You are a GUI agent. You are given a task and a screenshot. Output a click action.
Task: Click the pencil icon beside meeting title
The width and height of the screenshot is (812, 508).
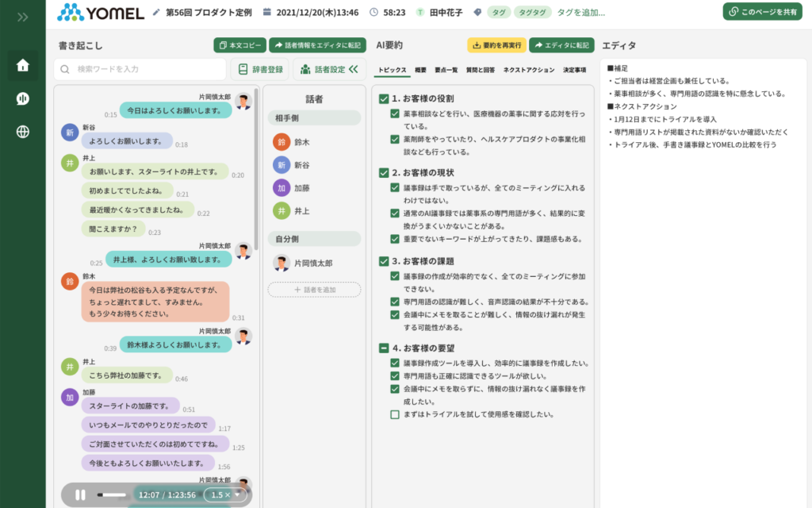point(156,13)
